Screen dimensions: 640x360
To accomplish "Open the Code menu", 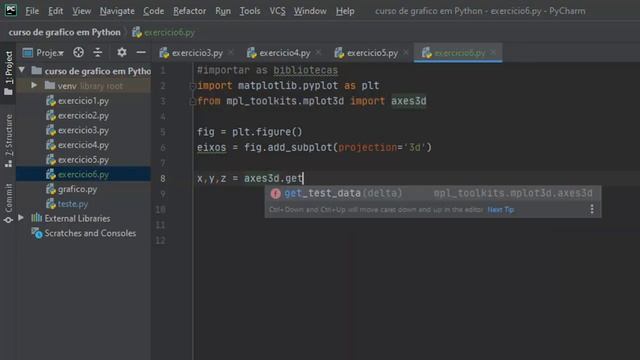I will pos(153,11).
